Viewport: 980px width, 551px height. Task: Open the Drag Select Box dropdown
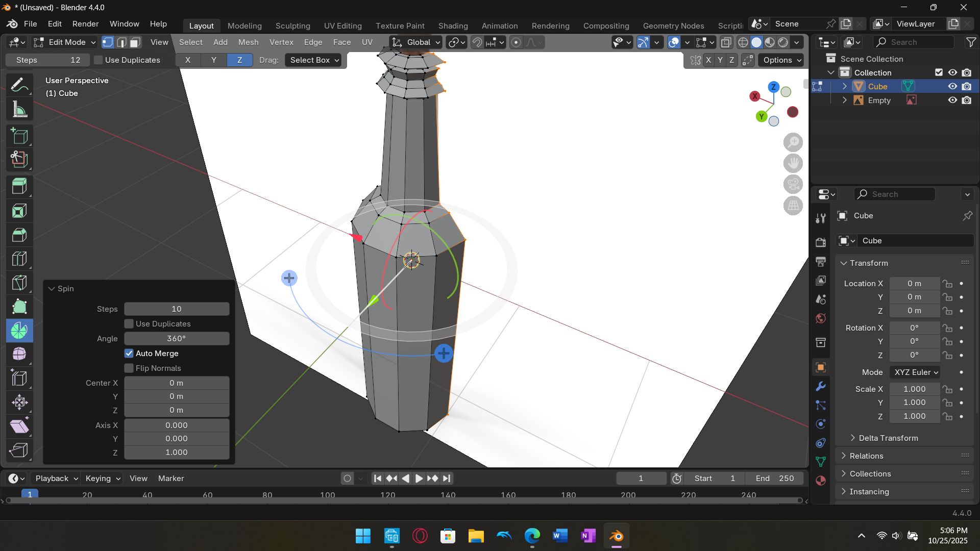point(313,60)
